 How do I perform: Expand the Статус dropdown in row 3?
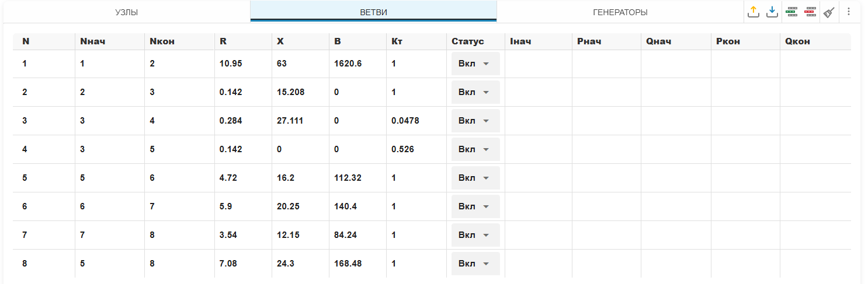pos(475,121)
